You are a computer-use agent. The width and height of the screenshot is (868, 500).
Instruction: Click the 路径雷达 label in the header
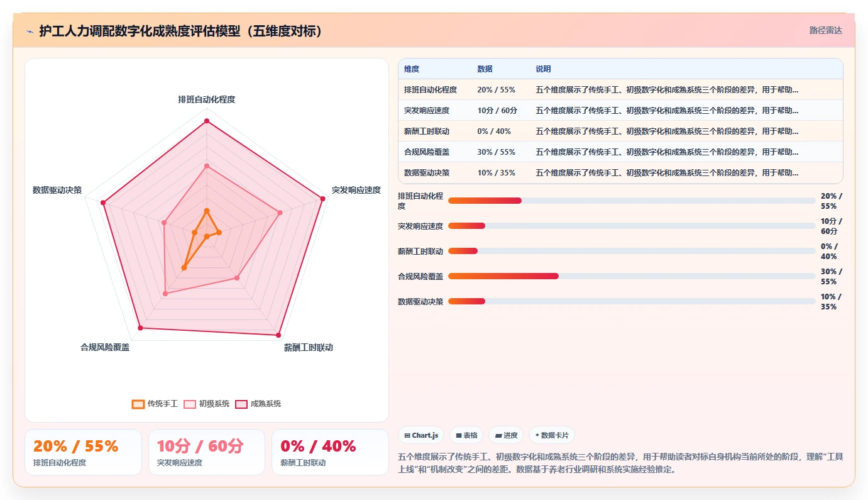click(825, 30)
